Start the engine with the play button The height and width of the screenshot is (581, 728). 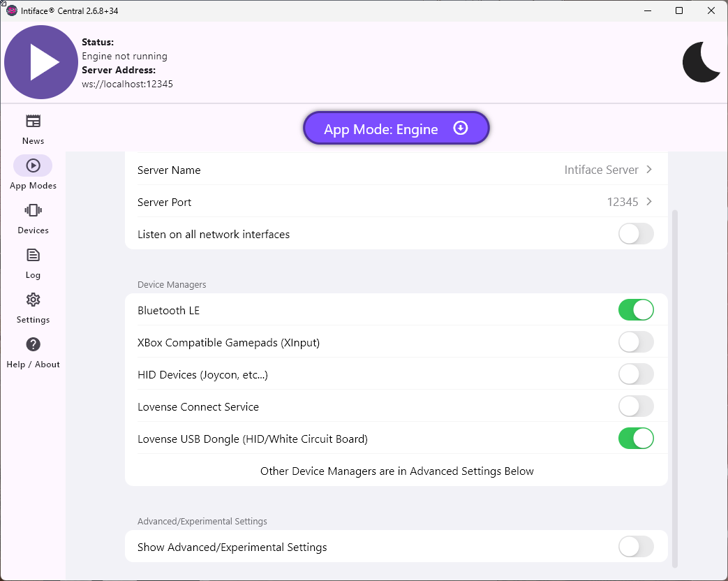coord(40,62)
